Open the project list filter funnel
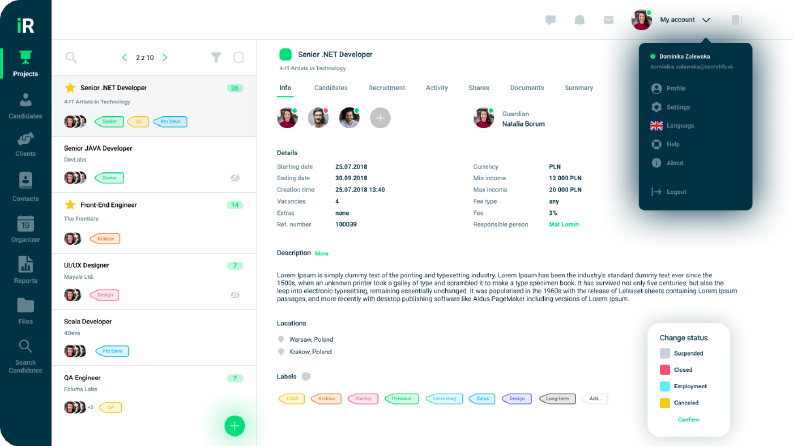This screenshot has height=446, width=793. (x=216, y=58)
